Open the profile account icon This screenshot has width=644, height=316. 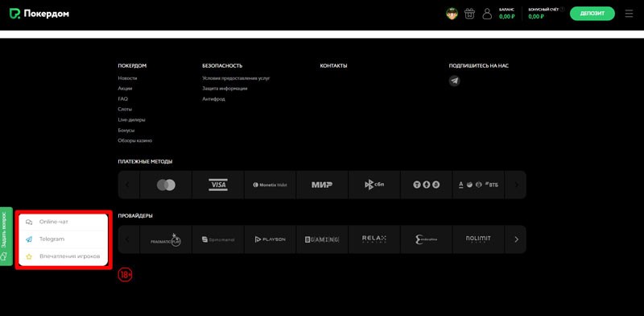point(487,14)
